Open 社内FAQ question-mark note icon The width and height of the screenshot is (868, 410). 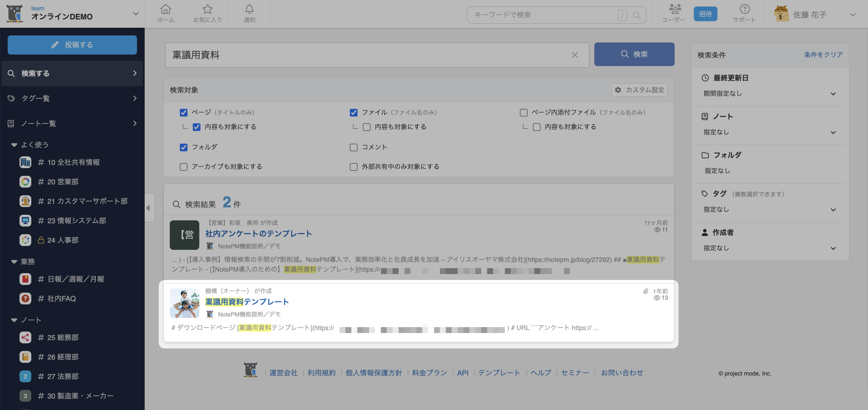pyautogui.click(x=25, y=299)
